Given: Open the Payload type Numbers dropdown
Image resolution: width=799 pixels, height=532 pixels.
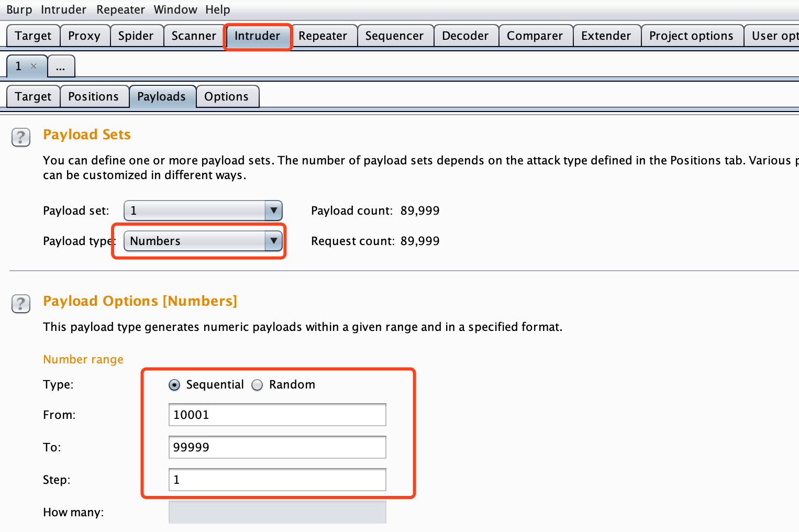Looking at the screenshot, I should pos(203,241).
